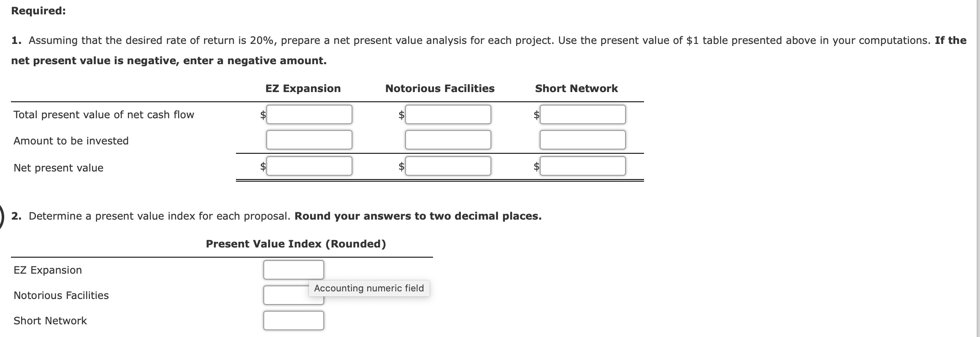Click the Net present value row label

58,168
